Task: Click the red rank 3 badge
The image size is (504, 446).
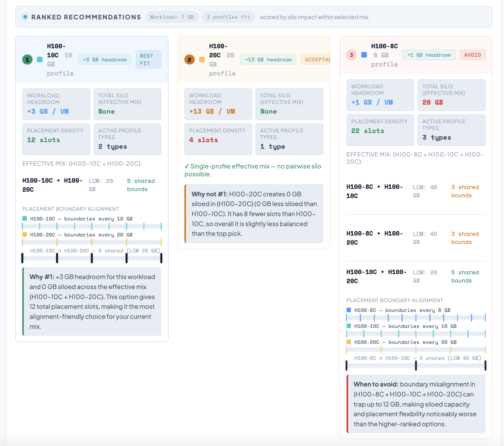Action: [352, 55]
